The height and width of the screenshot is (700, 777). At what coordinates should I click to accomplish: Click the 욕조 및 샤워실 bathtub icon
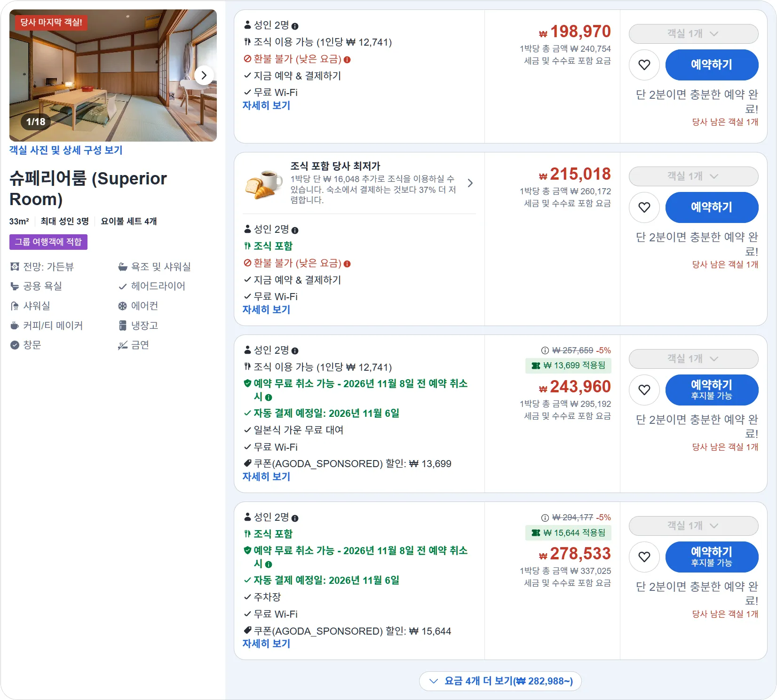123,267
